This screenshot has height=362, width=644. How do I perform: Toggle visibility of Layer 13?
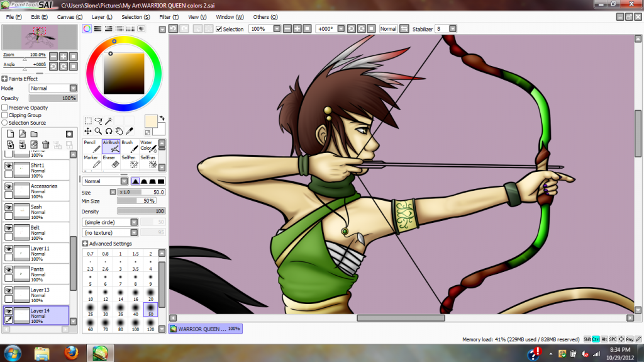tap(8, 290)
